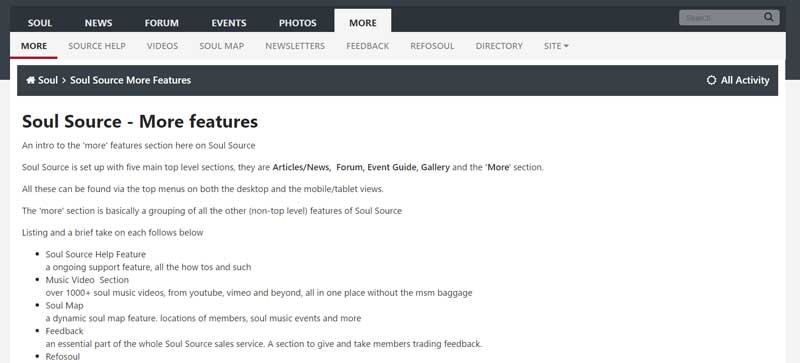Follow the Soul breadcrumb link
Screen dimensions: 800x363
click(48, 80)
